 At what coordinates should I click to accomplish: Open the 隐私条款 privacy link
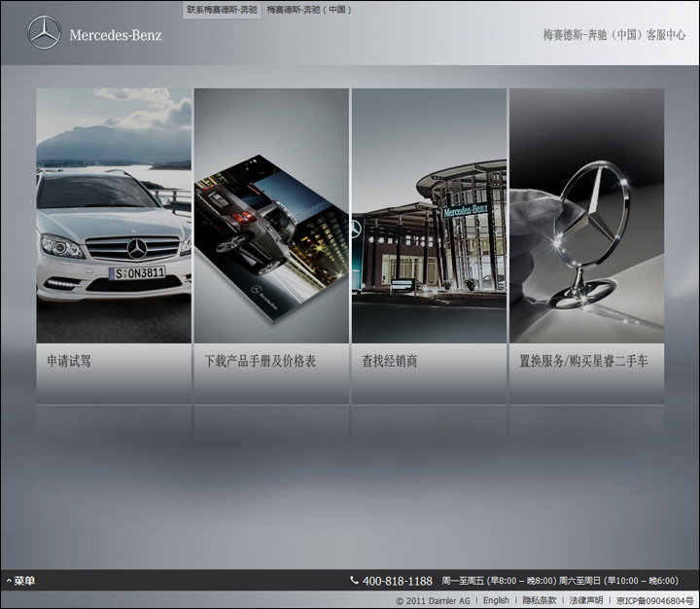point(540,600)
